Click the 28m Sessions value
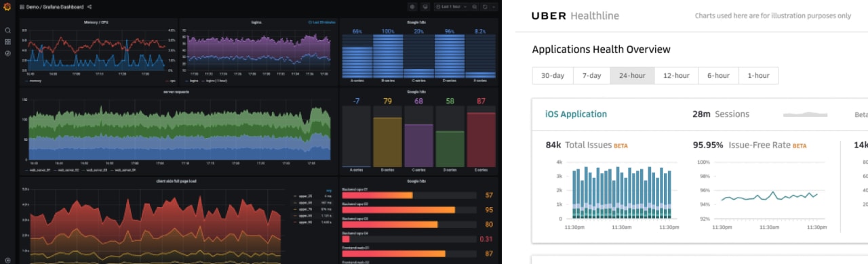 pyautogui.click(x=701, y=114)
